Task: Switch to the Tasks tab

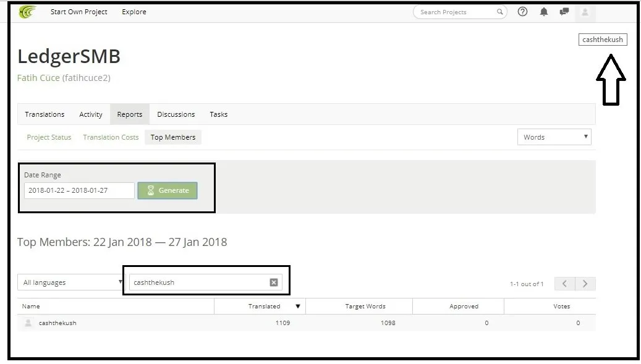Action: pos(219,114)
